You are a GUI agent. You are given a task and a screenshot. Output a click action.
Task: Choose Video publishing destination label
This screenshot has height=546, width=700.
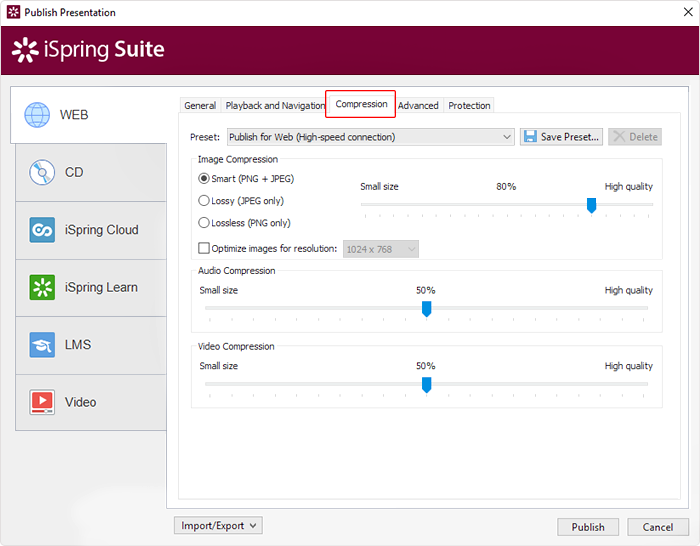(81, 402)
